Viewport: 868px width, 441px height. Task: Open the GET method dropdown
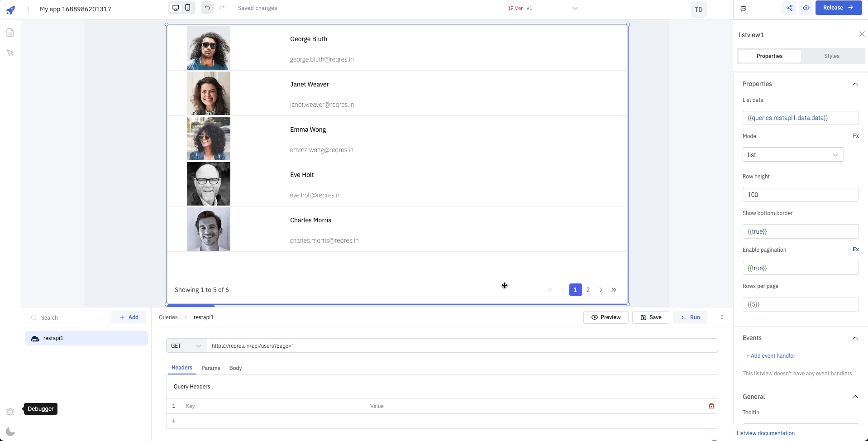pyautogui.click(x=186, y=346)
